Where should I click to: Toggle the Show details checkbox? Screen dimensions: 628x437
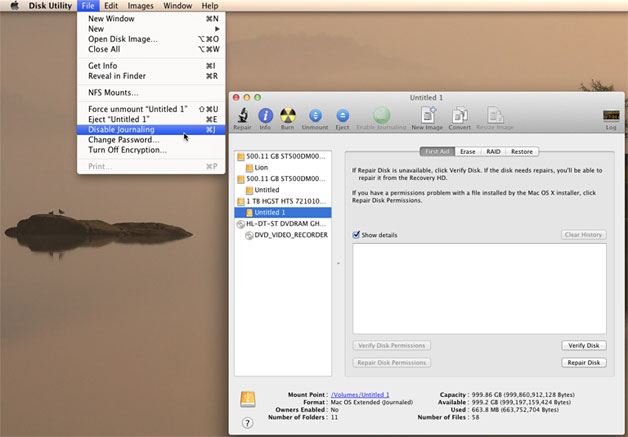click(357, 234)
